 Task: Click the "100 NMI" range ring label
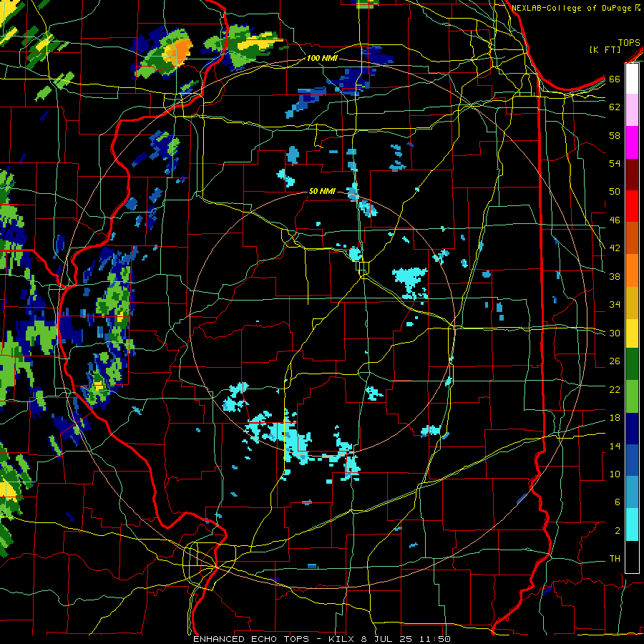[x=322, y=59]
